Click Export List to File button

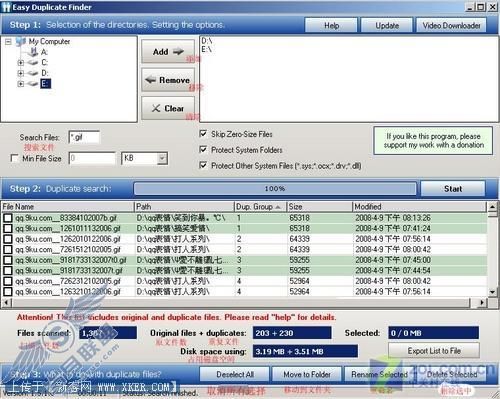click(x=434, y=351)
